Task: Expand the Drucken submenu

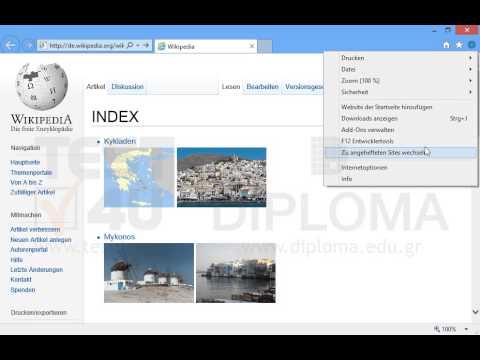Action: [401, 58]
